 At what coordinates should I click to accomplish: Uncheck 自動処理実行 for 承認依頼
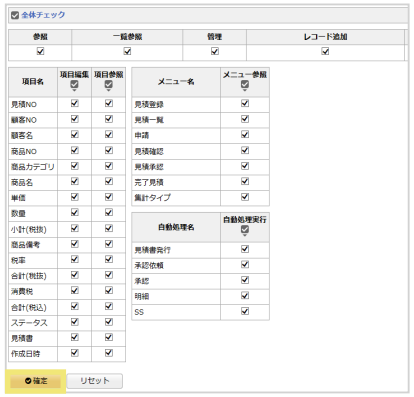[x=245, y=265]
